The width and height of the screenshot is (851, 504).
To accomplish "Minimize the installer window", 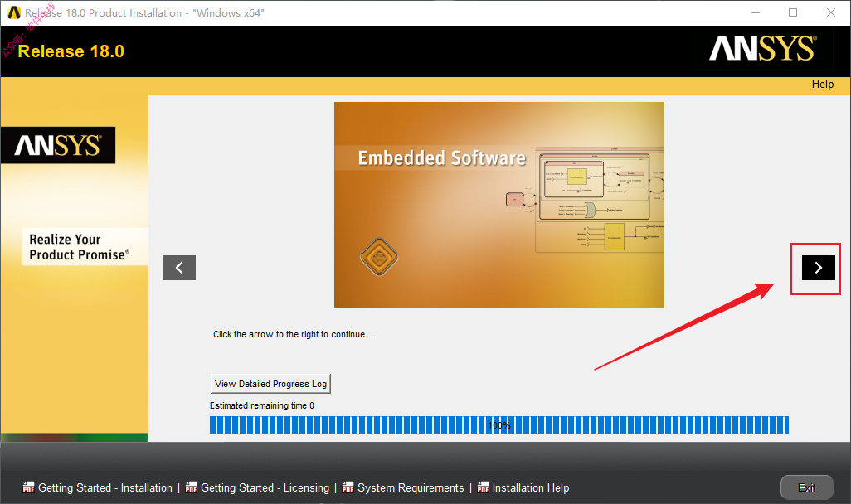I will [756, 12].
